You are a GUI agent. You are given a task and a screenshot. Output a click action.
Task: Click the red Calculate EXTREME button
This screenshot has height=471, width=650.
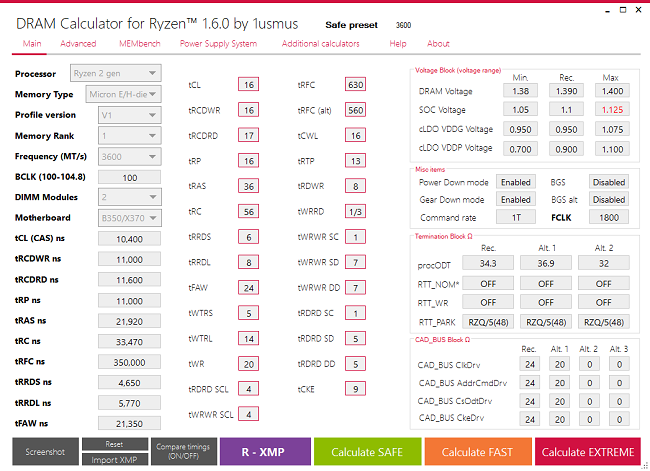[587, 452]
